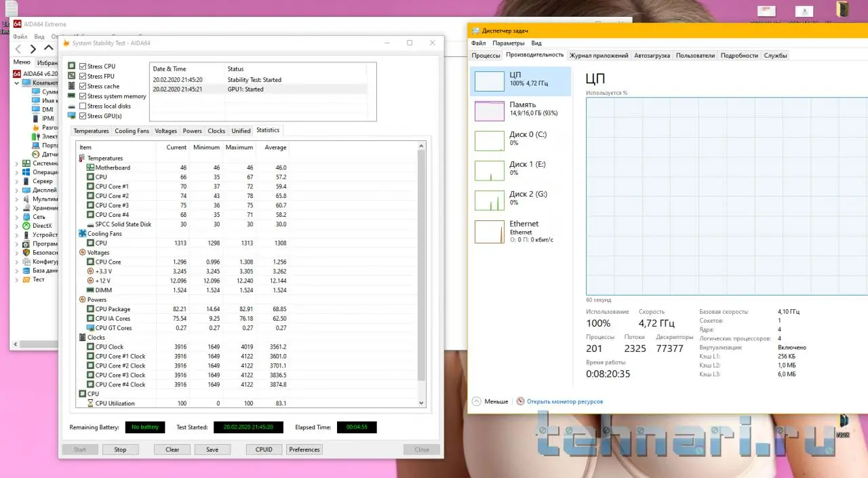Image resolution: width=868 pixels, height=478 pixels.
Task: Open the Меню tab in AIDA64 window
Action: tap(22, 62)
